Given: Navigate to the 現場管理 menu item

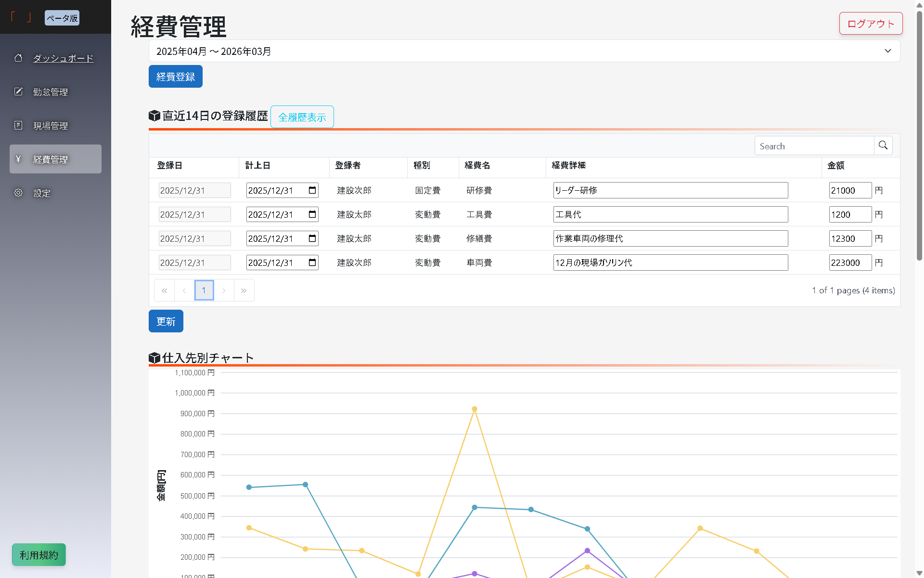Looking at the screenshot, I should click(51, 125).
